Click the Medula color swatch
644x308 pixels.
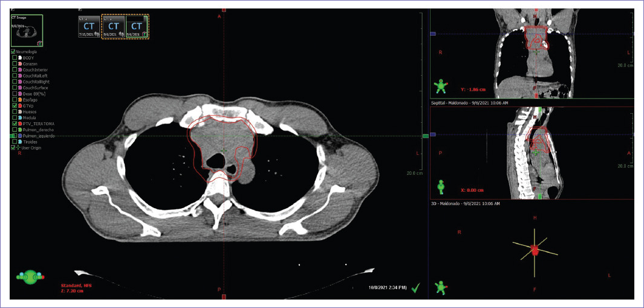coord(20,117)
